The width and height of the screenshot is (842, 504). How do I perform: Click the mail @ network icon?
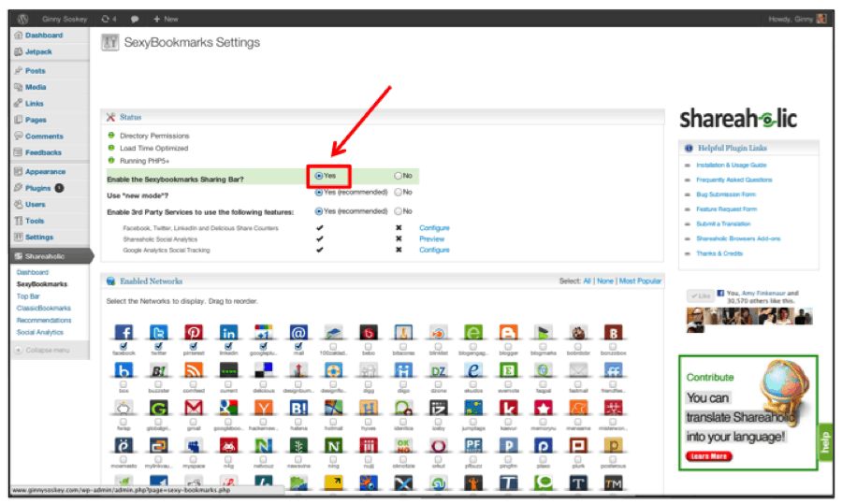298,332
